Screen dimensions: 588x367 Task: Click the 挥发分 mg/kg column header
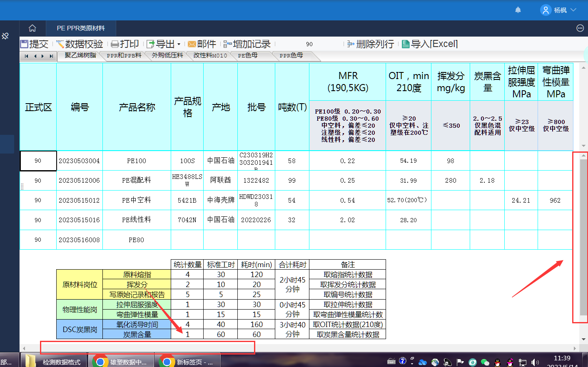pyautogui.click(x=451, y=82)
